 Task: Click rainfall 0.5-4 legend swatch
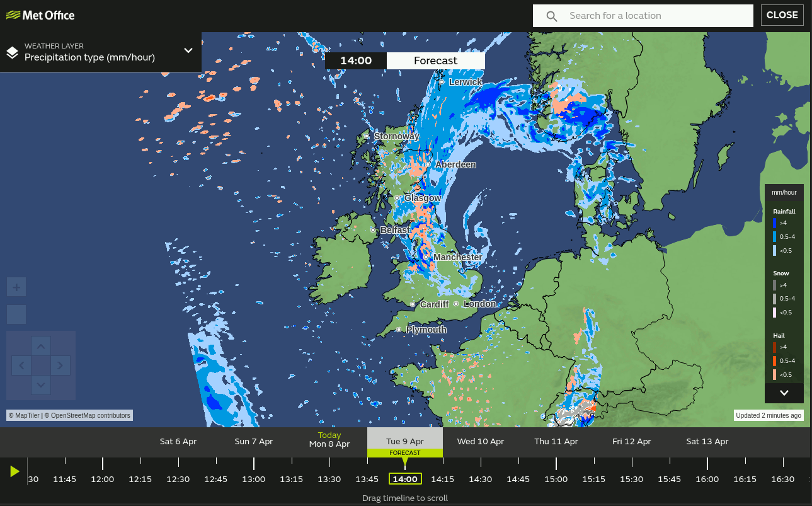[x=774, y=237]
